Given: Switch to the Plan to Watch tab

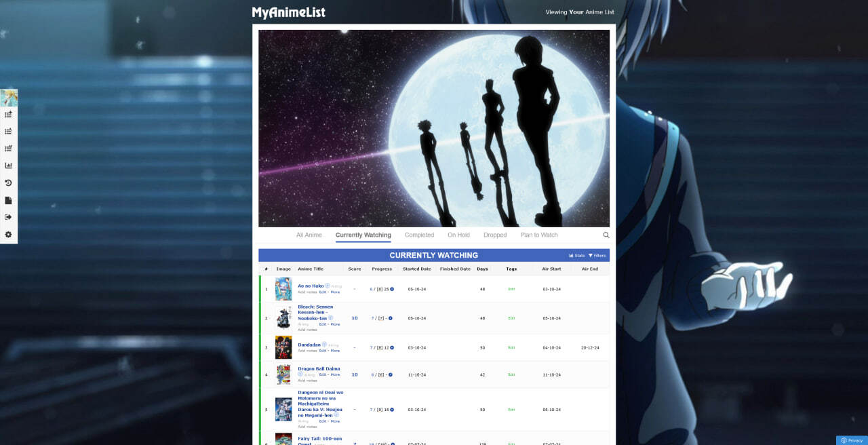Looking at the screenshot, I should click(x=539, y=235).
